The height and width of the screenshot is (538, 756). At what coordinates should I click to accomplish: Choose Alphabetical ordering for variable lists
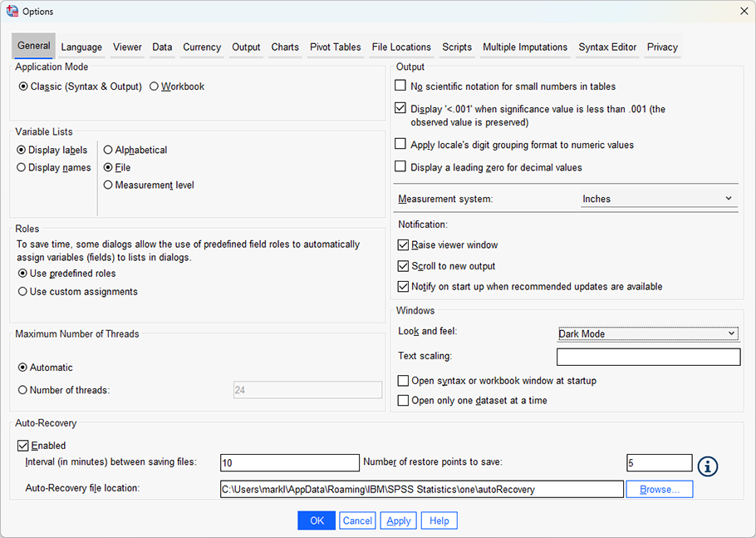click(109, 150)
